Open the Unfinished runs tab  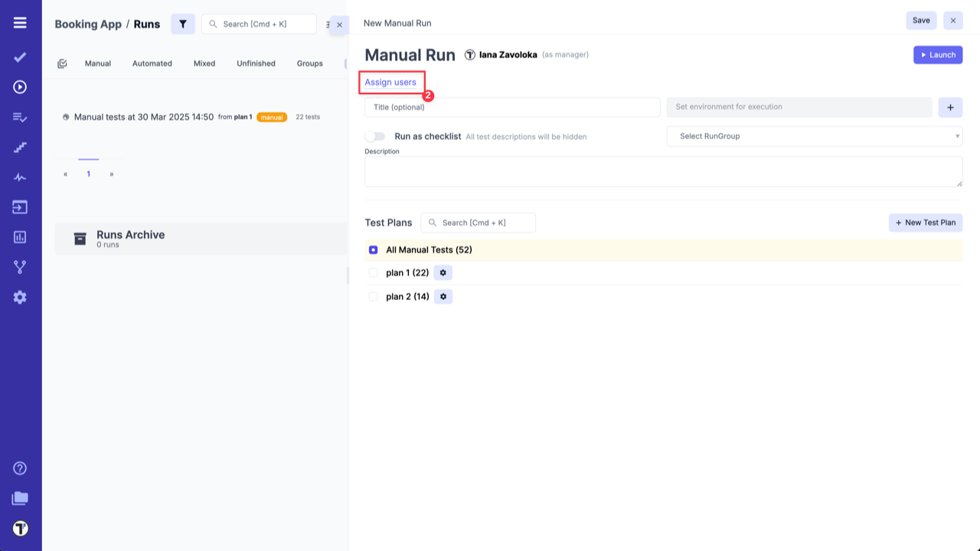tap(256, 64)
